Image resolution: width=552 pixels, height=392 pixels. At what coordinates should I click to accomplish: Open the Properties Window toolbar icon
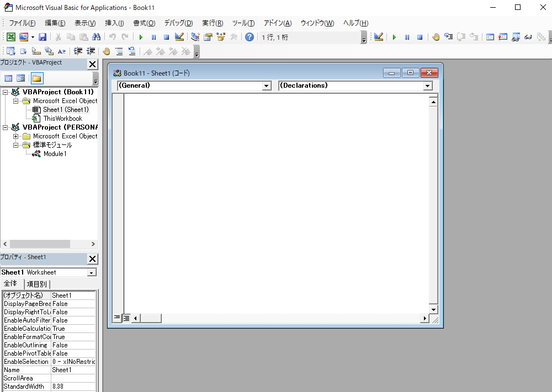208,37
